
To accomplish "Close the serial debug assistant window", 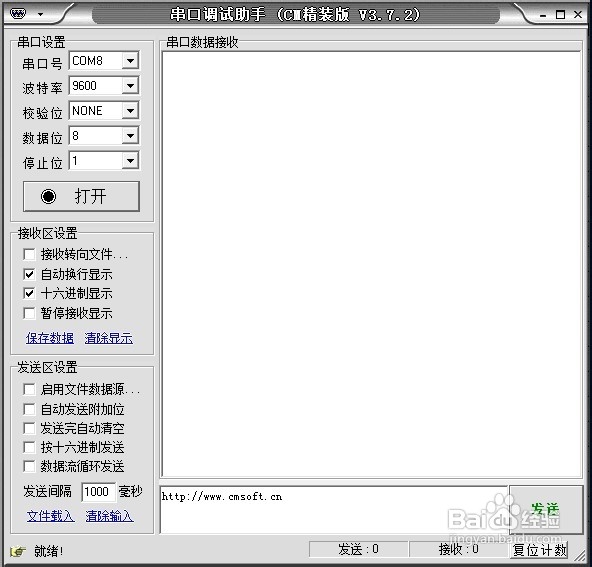I will coord(578,14).
